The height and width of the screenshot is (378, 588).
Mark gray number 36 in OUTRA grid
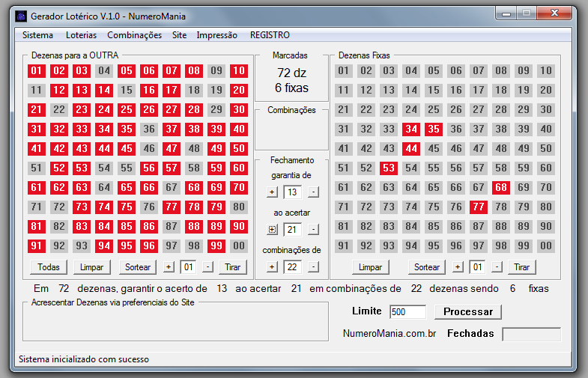149,129
